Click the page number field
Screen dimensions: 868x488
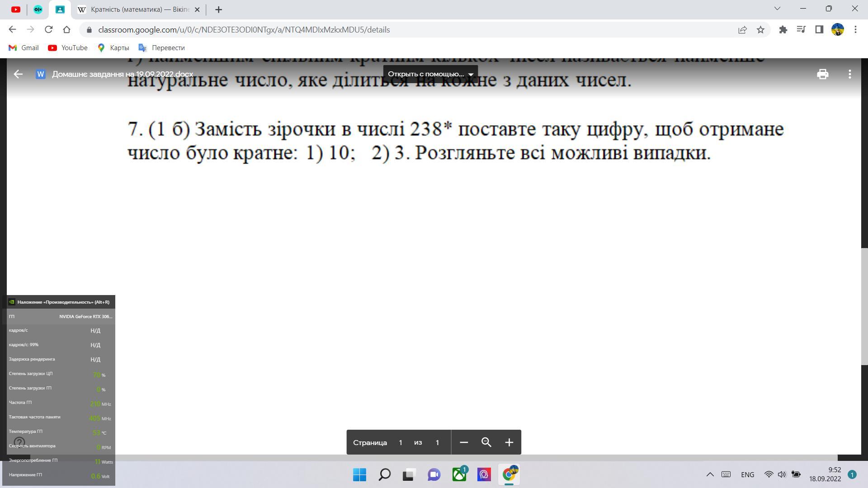(401, 442)
